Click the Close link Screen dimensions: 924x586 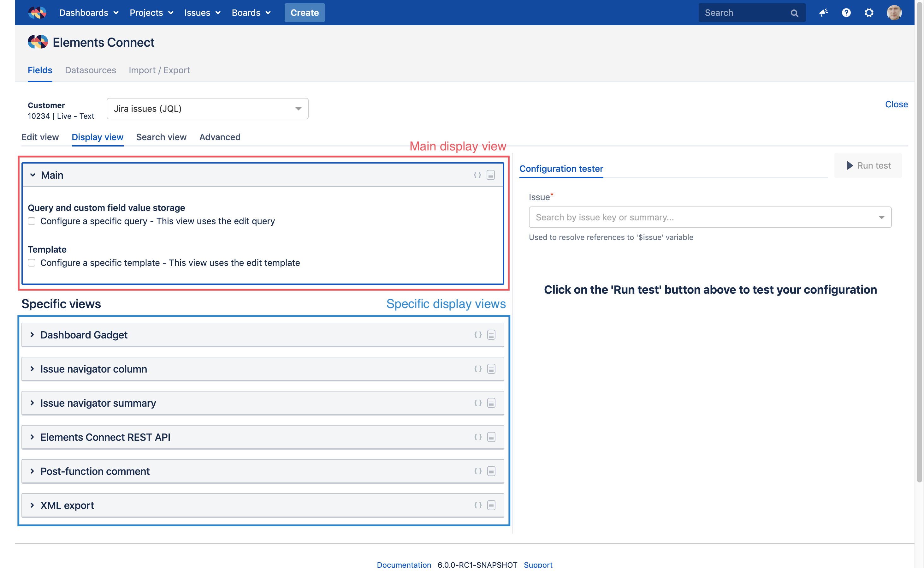tap(896, 104)
